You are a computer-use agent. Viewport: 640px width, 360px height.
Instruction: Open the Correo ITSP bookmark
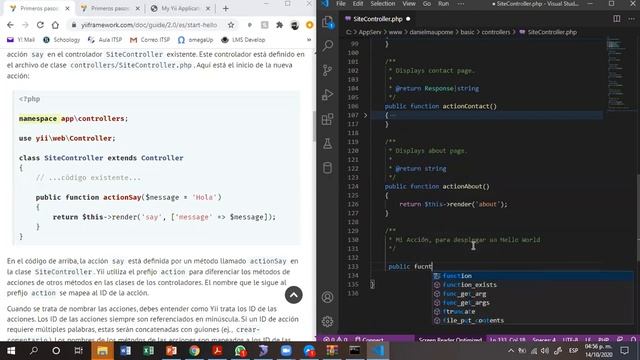150,40
